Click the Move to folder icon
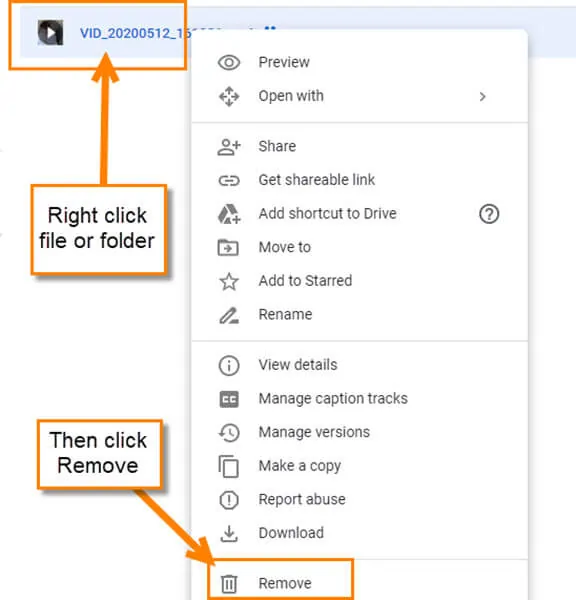The image size is (576, 600). tap(228, 248)
